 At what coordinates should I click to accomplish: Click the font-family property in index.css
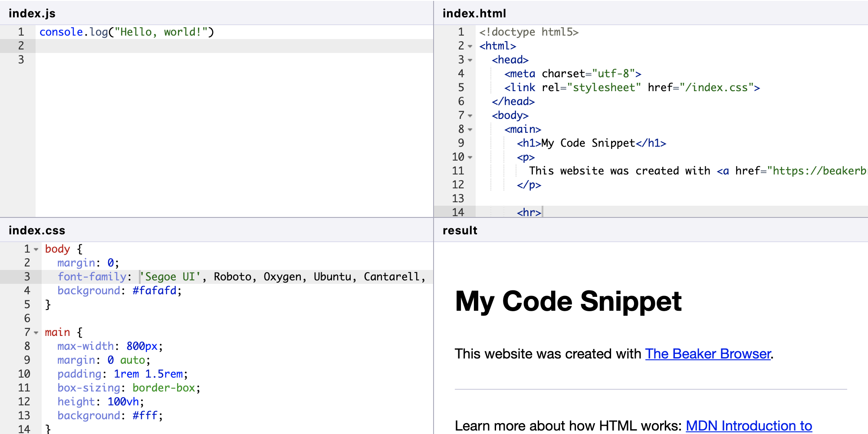point(92,277)
